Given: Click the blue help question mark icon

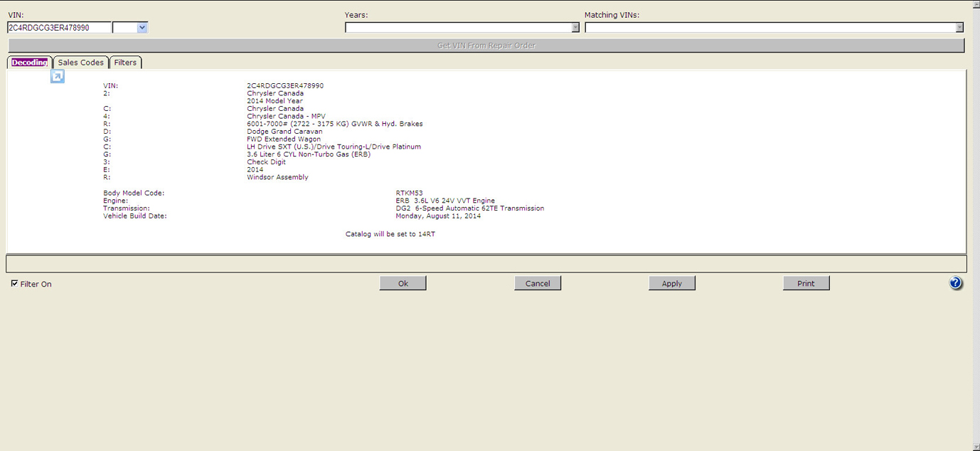Looking at the screenshot, I should (955, 283).
